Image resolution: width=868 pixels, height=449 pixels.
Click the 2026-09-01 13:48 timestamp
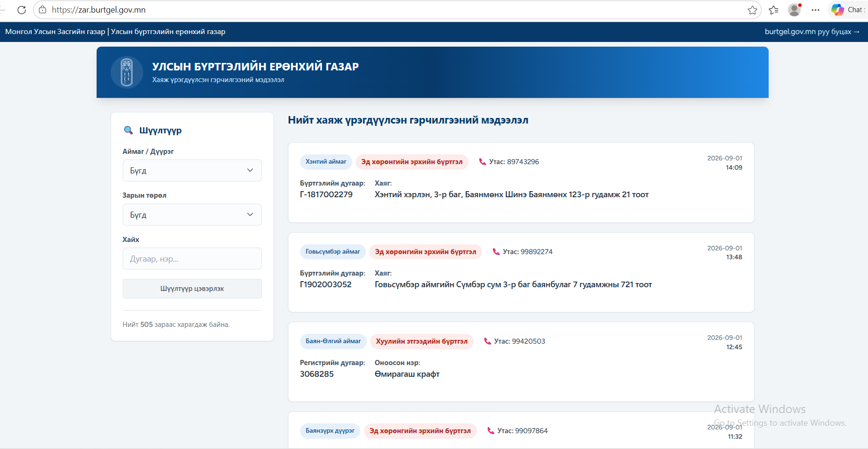725,253
